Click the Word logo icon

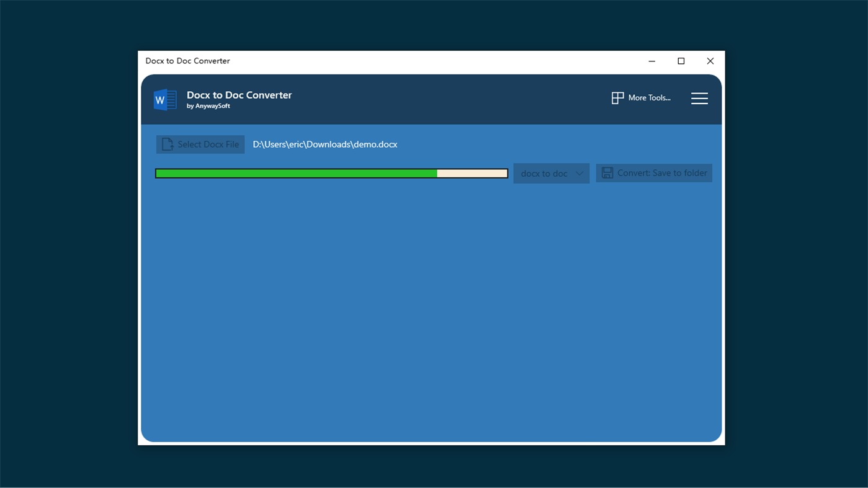(x=164, y=99)
